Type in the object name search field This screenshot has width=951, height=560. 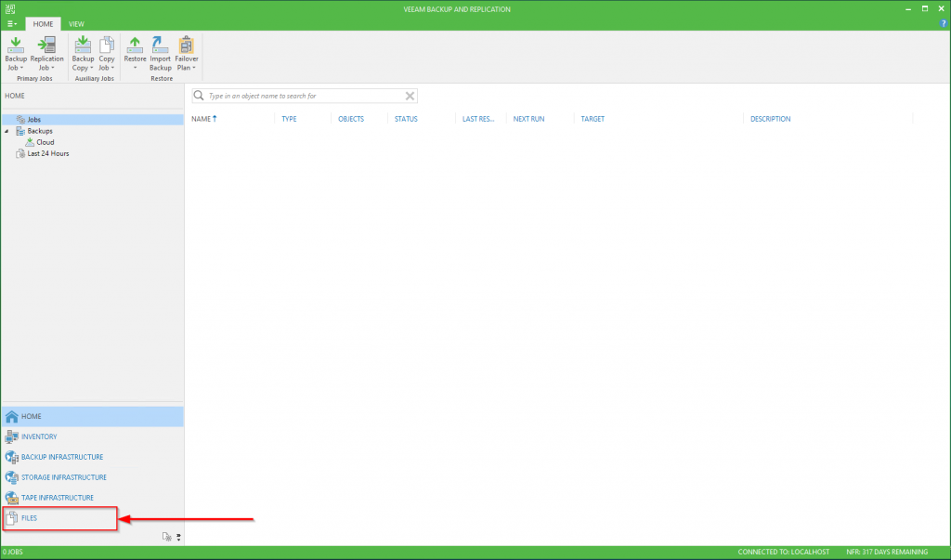[305, 96]
